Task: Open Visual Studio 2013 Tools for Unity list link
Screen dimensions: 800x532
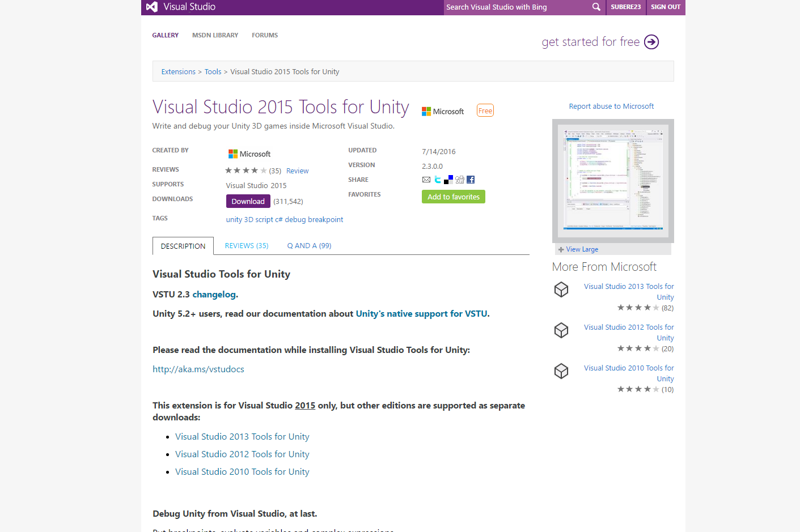Action: click(242, 437)
